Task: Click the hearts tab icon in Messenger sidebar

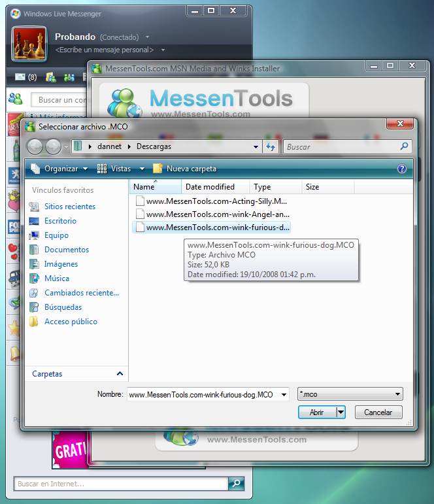Action: click(x=14, y=251)
